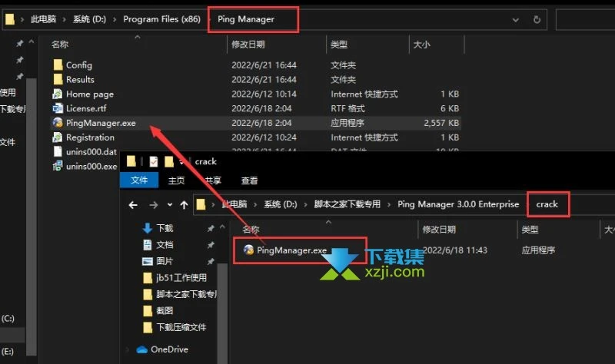615x364 pixels.
Task: Select the Home page shortcut icon
Action: [x=58, y=94]
